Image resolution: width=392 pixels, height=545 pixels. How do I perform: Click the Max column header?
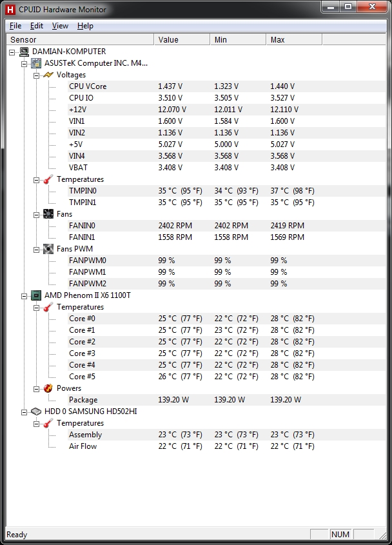click(x=294, y=39)
